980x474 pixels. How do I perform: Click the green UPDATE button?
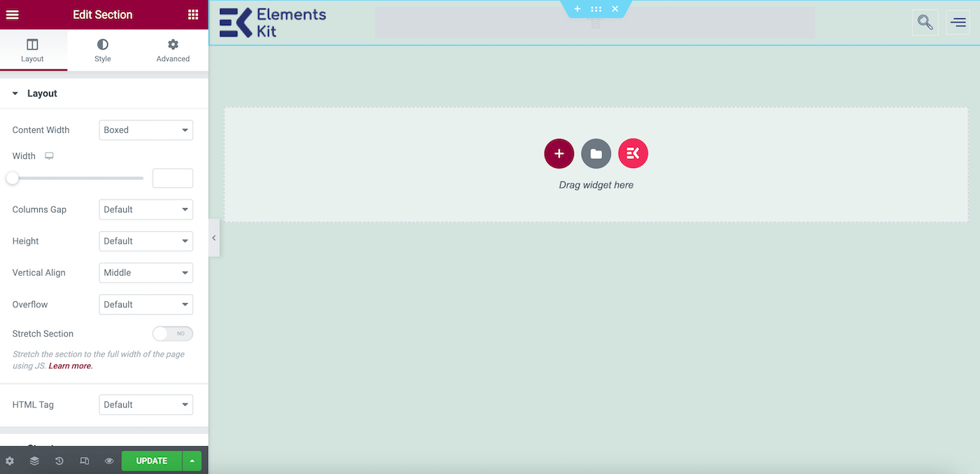[x=151, y=461]
